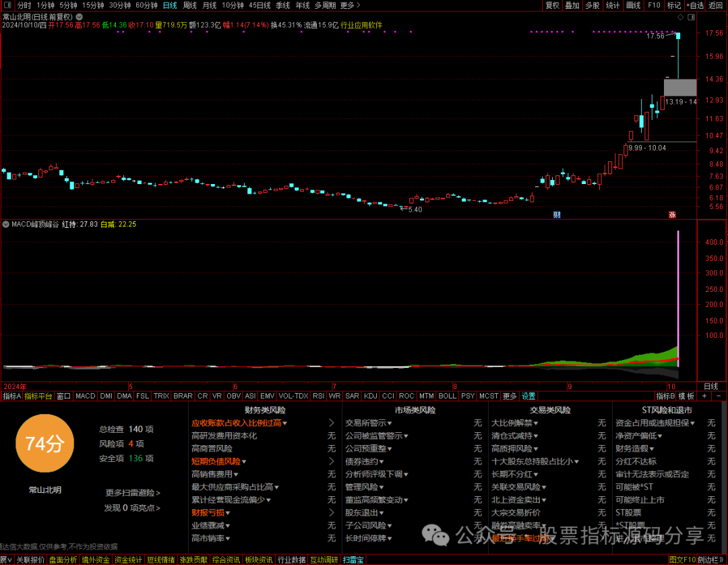Expand 高质押风险 dropdown
Screen dimensions: 728x565
[x=535, y=449]
